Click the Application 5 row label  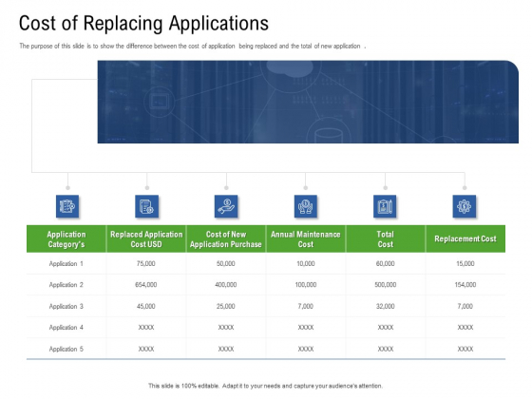click(x=66, y=349)
